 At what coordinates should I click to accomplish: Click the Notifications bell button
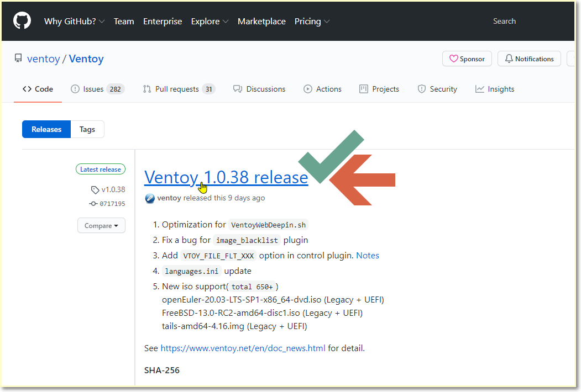coord(529,59)
